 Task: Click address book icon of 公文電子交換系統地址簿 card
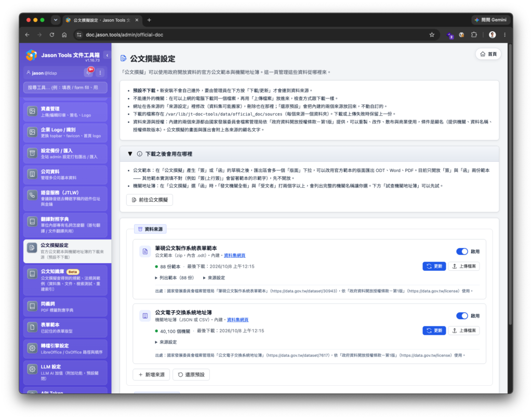pyautogui.click(x=145, y=316)
